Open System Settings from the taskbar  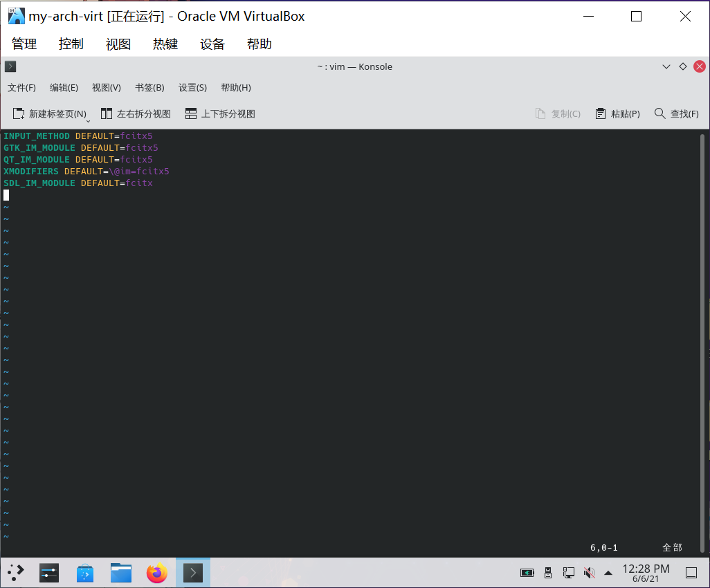49,573
